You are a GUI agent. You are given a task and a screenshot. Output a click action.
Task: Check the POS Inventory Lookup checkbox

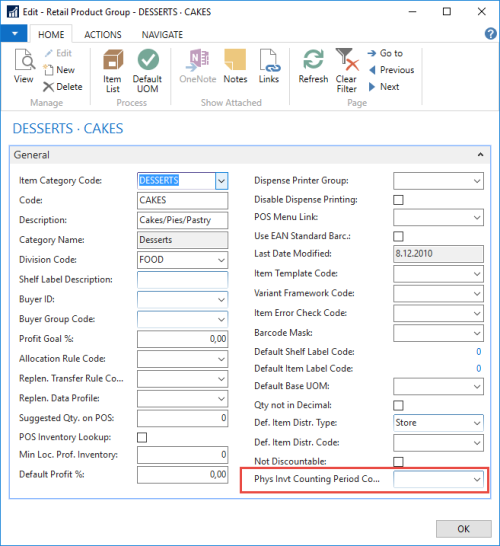click(142, 437)
